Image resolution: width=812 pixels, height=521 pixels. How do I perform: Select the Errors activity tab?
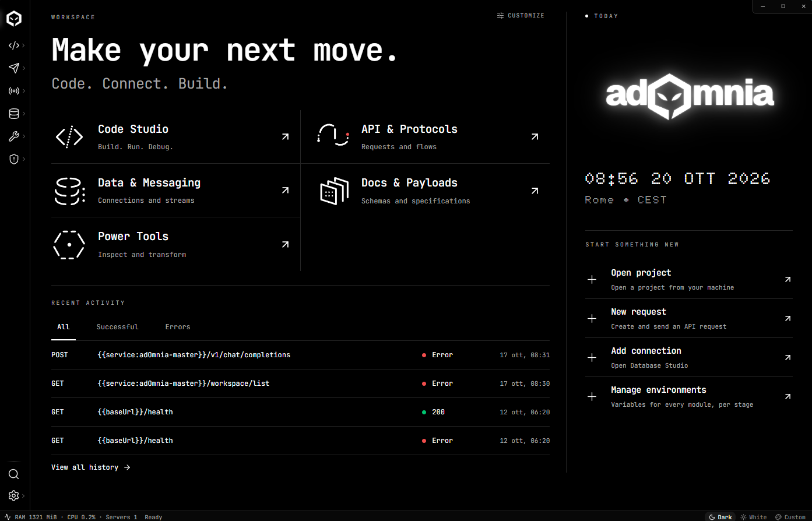click(178, 327)
